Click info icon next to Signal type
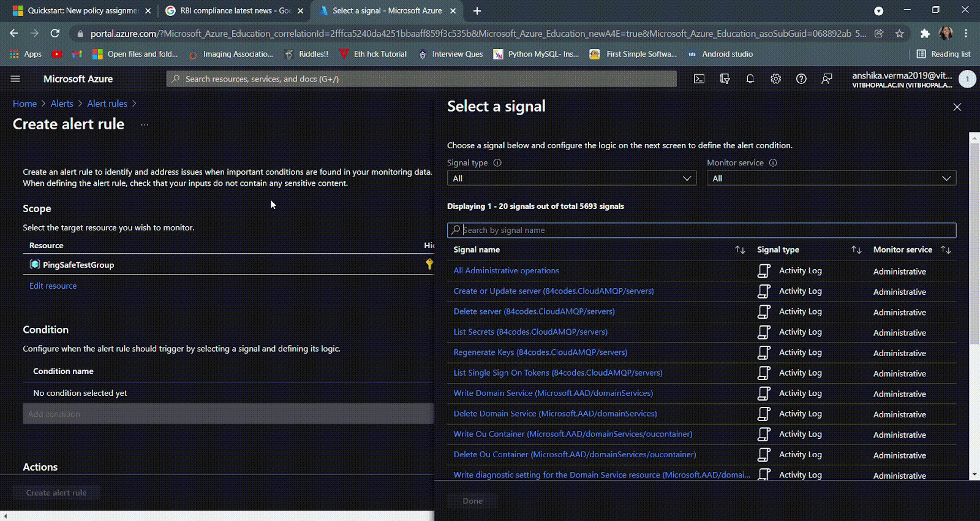 [497, 163]
